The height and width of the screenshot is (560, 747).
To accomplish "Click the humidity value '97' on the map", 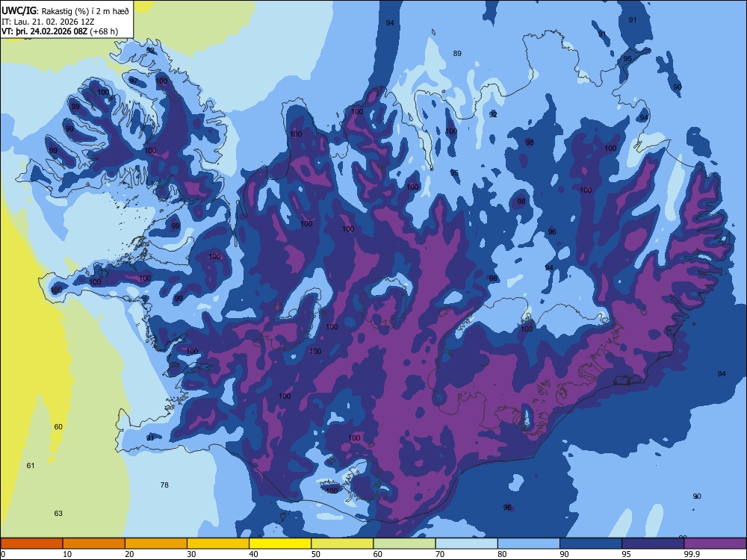I will (x=134, y=81).
